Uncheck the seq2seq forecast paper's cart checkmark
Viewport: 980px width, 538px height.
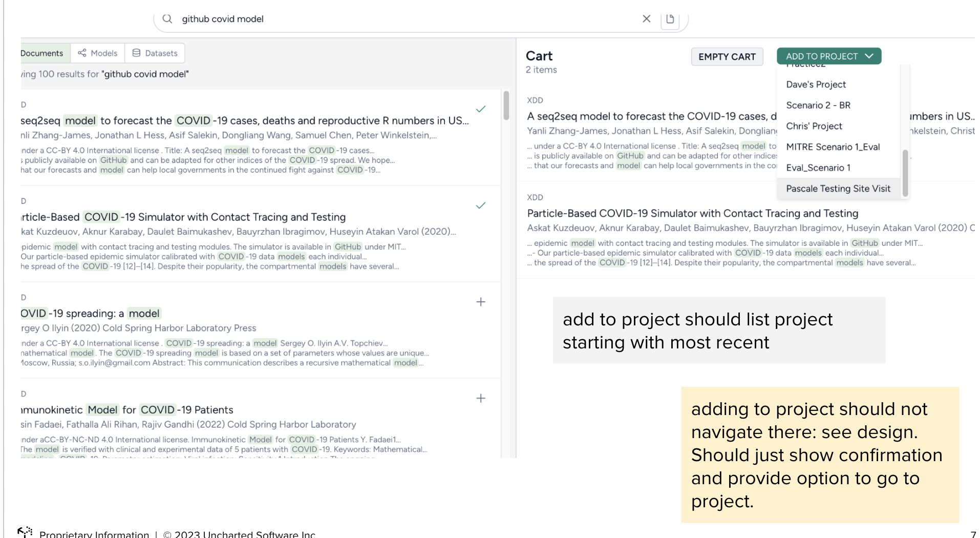coord(480,109)
